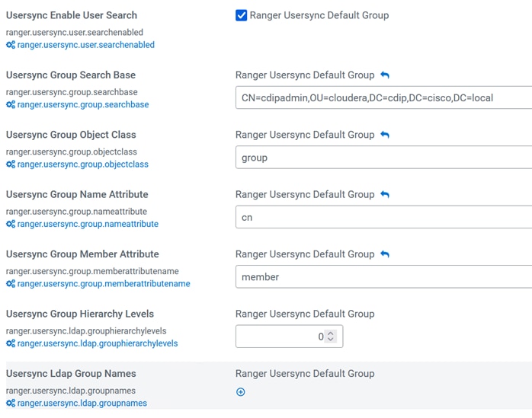Click gear icon beside ranger.usersync.group.memberattributename
The image size is (532, 418).
pos(11,283)
